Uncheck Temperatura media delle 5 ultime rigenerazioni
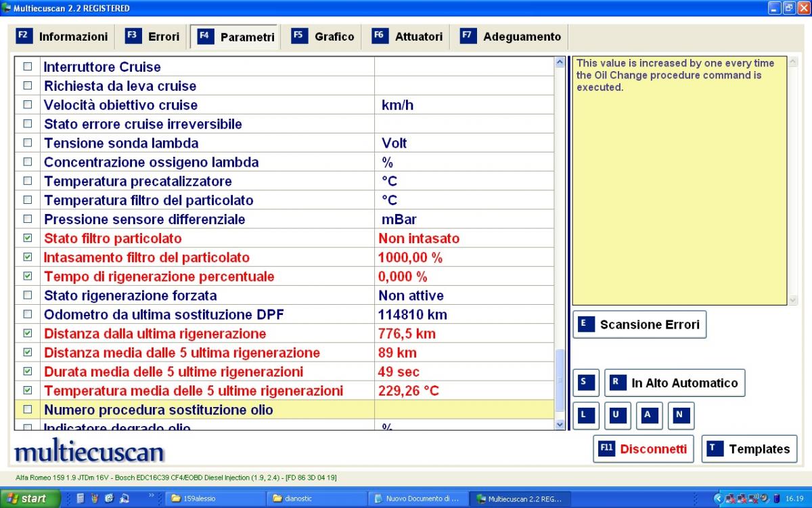Screen dimensions: 812x508 [28, 389]
